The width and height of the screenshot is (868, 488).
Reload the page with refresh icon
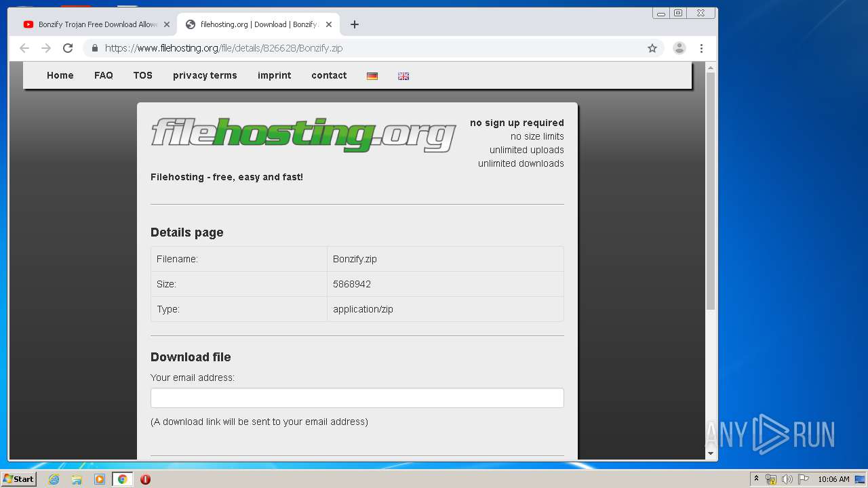coord(68,48)
